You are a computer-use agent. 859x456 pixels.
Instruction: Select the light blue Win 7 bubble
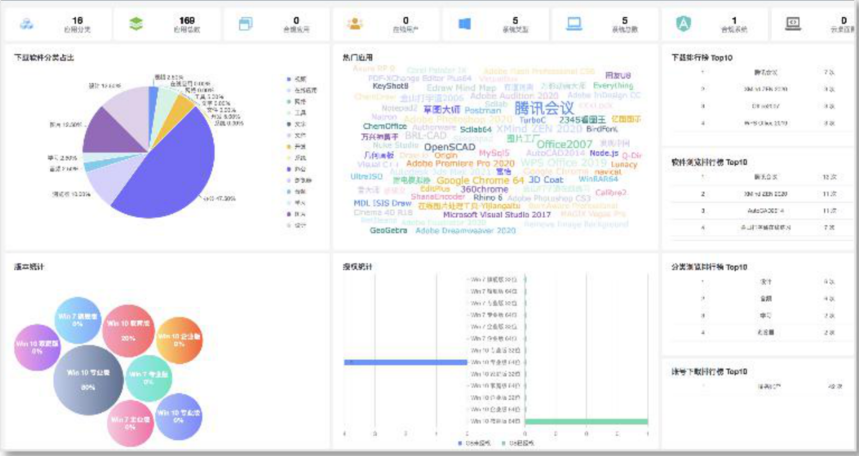(x=78, y=320)
